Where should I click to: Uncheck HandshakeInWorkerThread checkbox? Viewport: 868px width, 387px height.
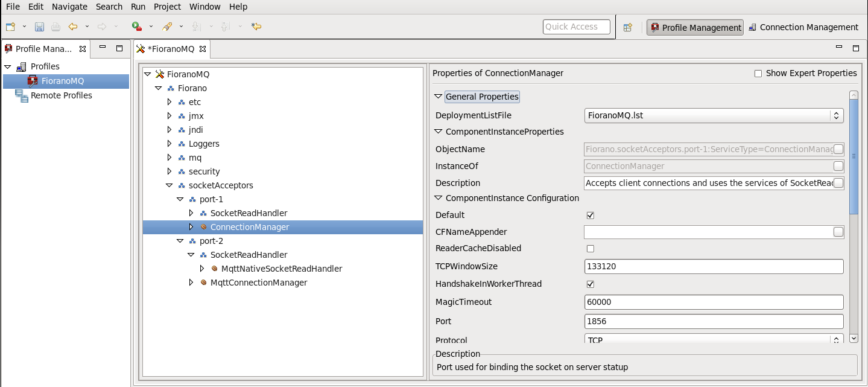tap(591, 284)
